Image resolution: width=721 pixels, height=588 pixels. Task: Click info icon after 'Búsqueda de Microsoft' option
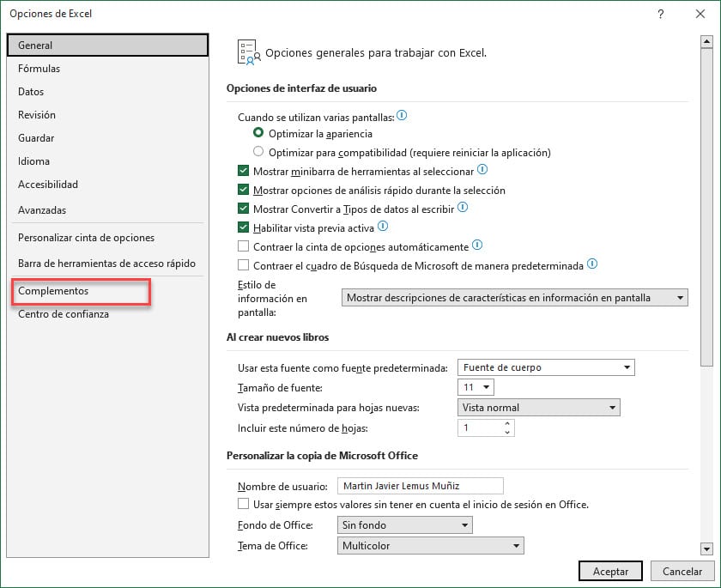(x=591, y=264)
